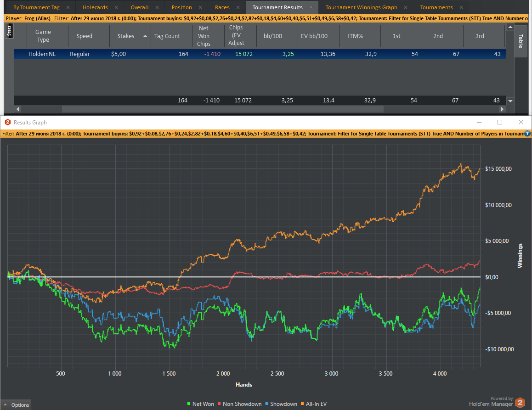532x410 pixels.
Task: Open the vertical Stats side panel
Action: [9, 31]
